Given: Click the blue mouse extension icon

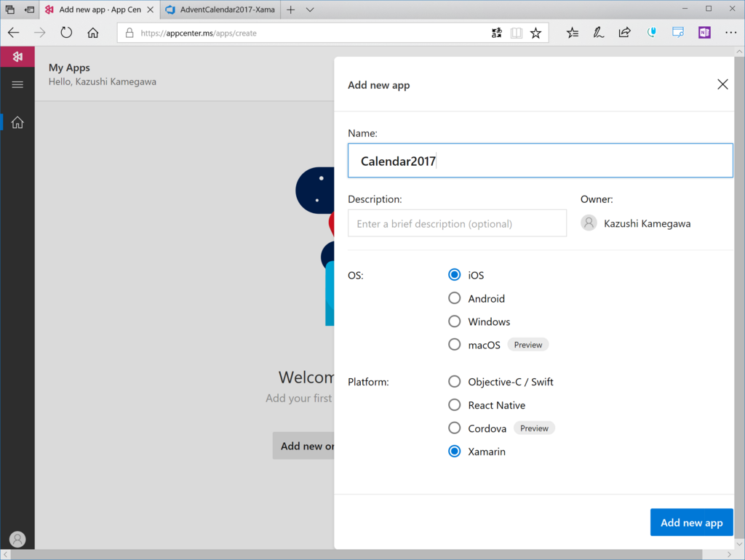Looking at the screenshot, I should tap(652, 32).
